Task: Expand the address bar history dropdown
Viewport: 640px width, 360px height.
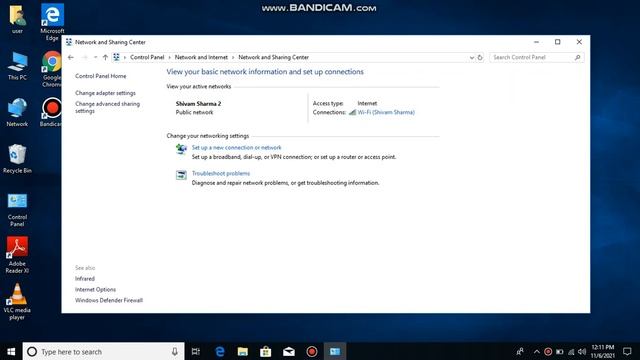Action: point(471,58)
